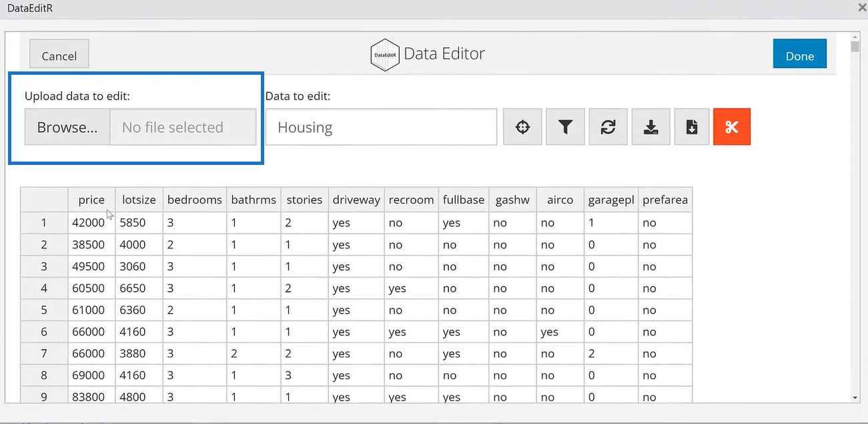
Task: Click the Housing data input field
Action: click(x=381, y=127)
